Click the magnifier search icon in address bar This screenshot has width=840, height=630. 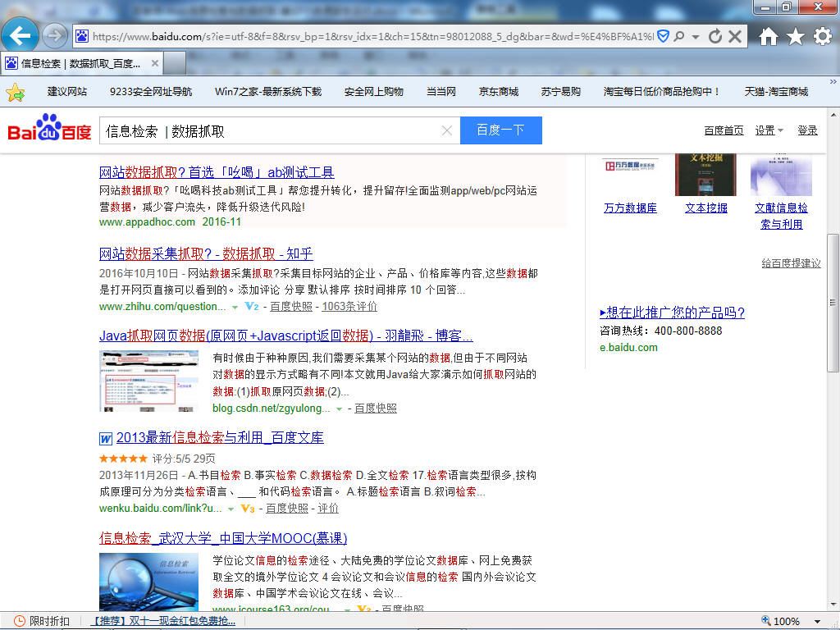678,36
